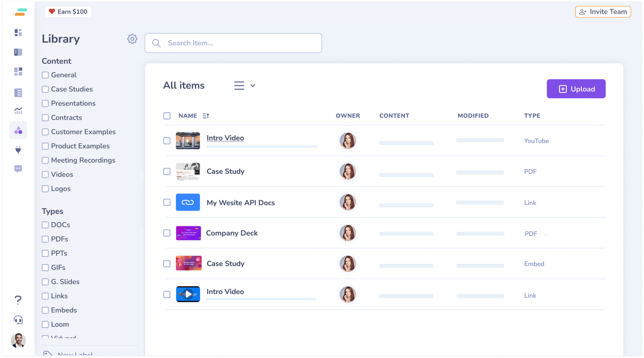Open the dashboard icon in the sidebar

click(x=18, y=33)
